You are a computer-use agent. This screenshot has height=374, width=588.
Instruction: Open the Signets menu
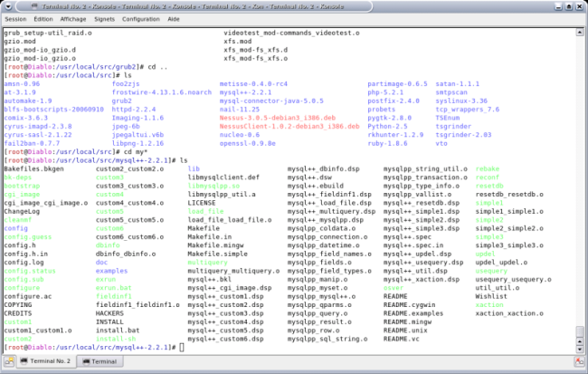click(x=106, y=18)
